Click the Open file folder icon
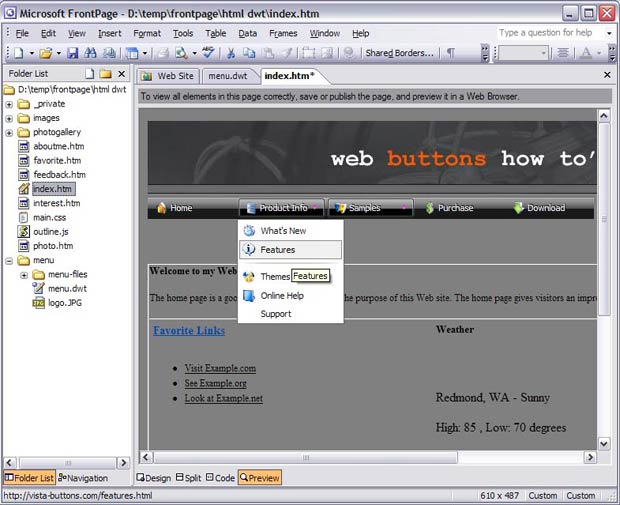 coord(45,53)
